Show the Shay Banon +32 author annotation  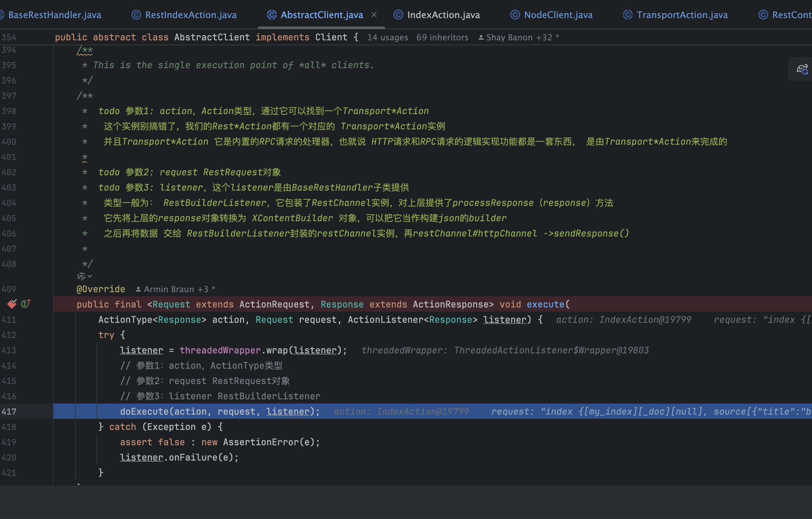click(519, 37)
